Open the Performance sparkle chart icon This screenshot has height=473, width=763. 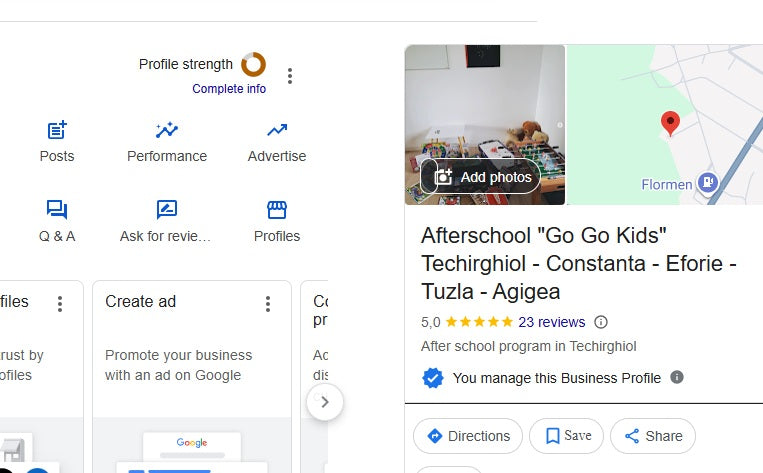click(167, 130)
